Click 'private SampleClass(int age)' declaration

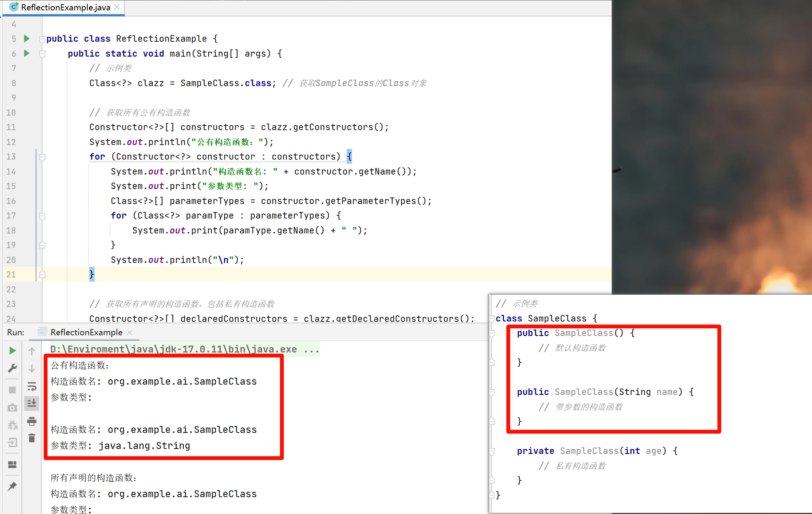point(591,451)
